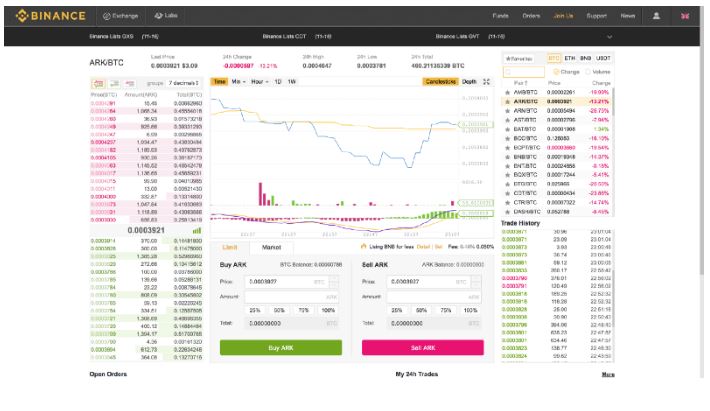Show sell orders only view icon

point(130,83)
